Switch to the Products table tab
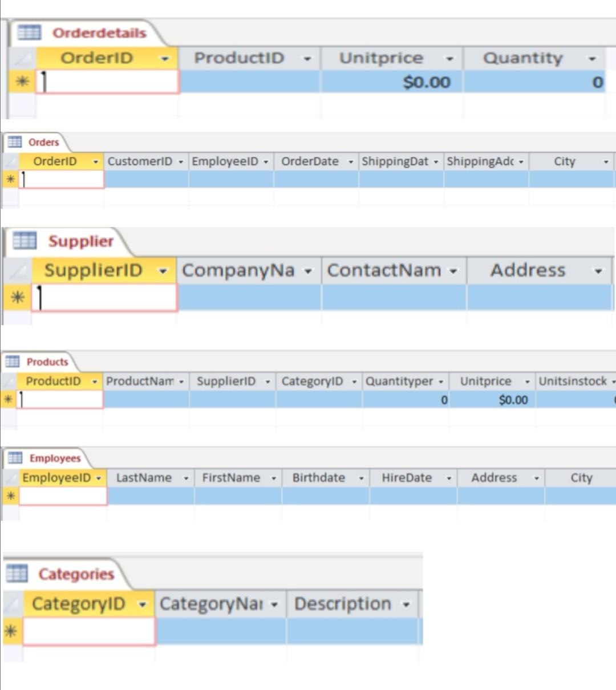616x690 pixels. 47,362
